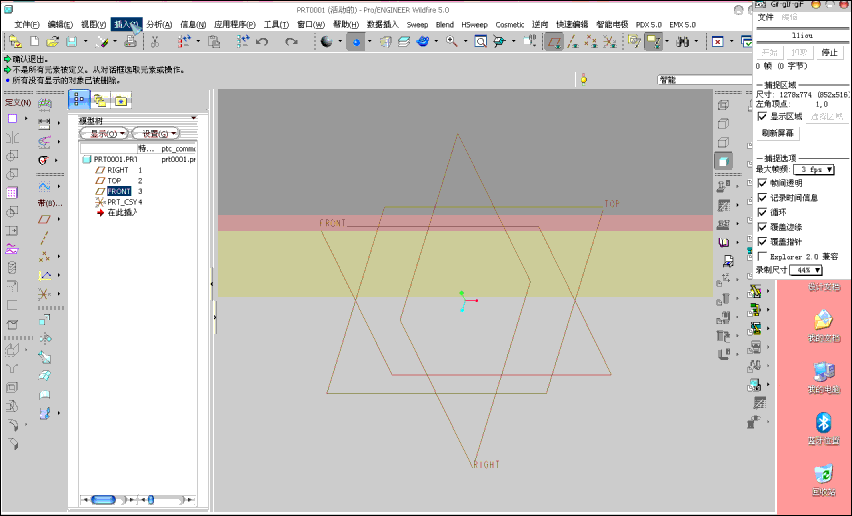Save the model with the floppy disk icon
This screenshot has width=852, height=516.
[x=71, y=41]
